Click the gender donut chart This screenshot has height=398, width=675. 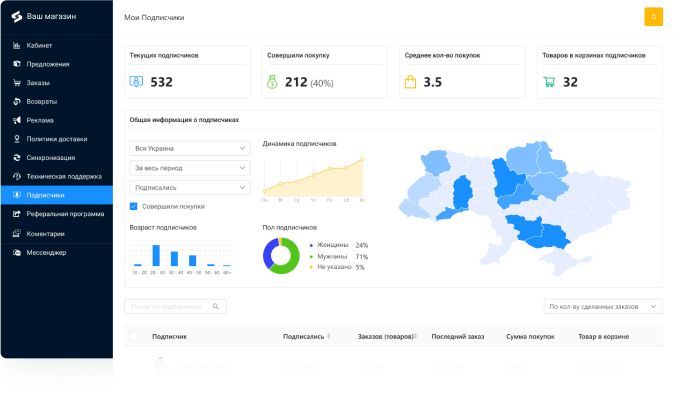(281, 256)
